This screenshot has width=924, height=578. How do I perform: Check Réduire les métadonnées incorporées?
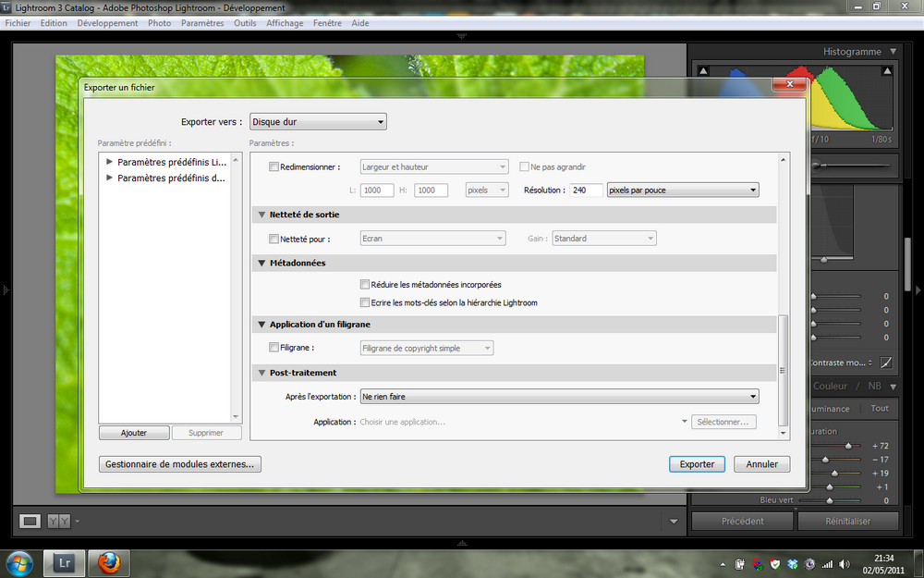click(365, 284)
